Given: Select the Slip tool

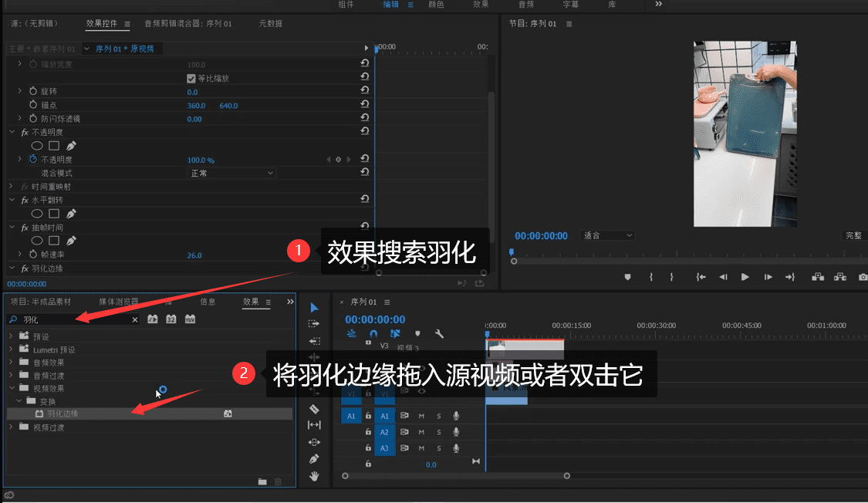Looking at the screenshot, I should [x=314, y=425].
